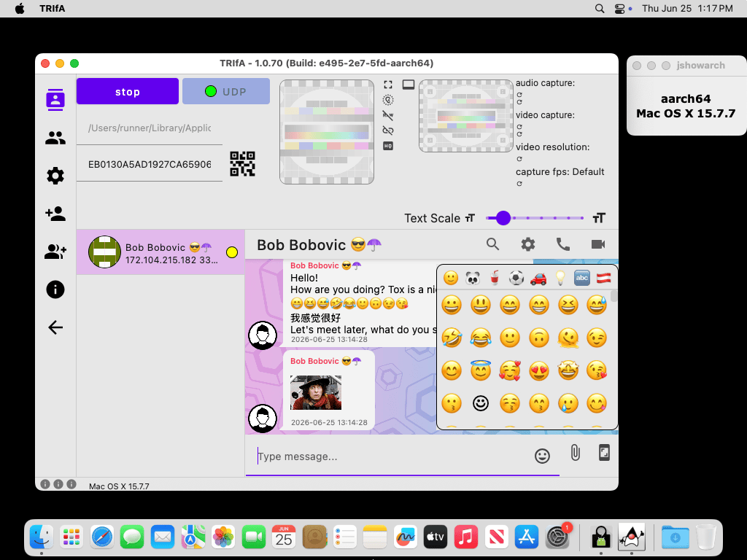
Task: Toggle the crossed-out RAW video icon
Action: tap(388, 115)
